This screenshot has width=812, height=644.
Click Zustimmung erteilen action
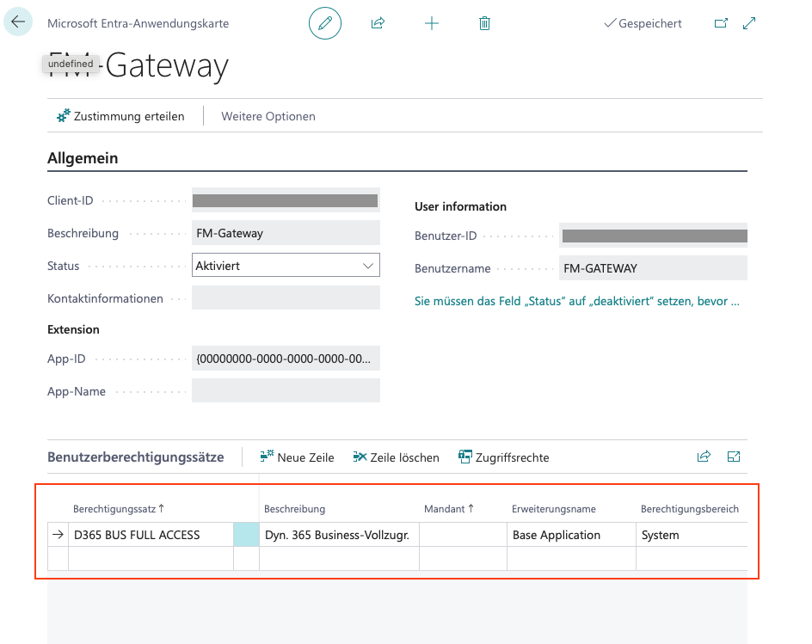pyautogui.click(x=120, y=116)
